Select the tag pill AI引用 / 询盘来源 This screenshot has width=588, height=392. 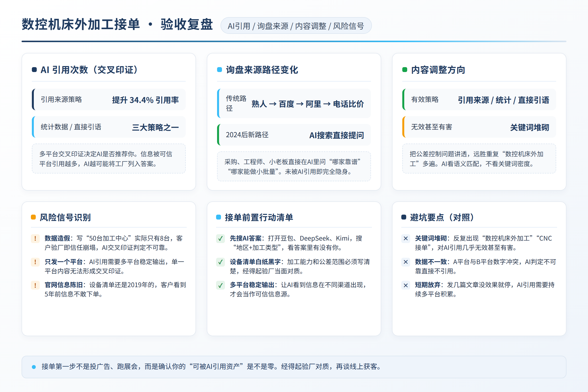click(296, 25)
